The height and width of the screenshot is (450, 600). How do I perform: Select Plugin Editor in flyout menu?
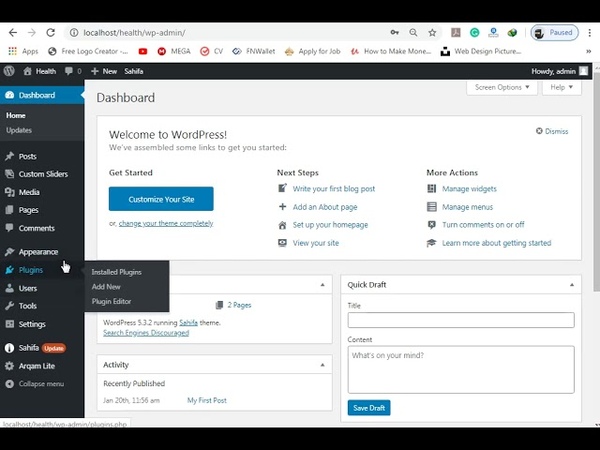111,302
